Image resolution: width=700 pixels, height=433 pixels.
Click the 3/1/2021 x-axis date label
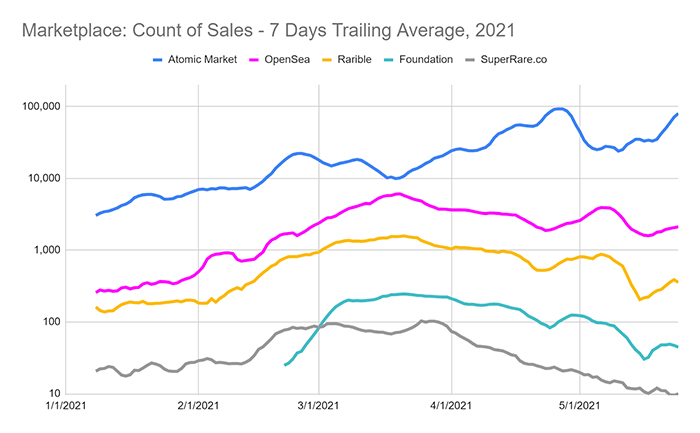318,405
